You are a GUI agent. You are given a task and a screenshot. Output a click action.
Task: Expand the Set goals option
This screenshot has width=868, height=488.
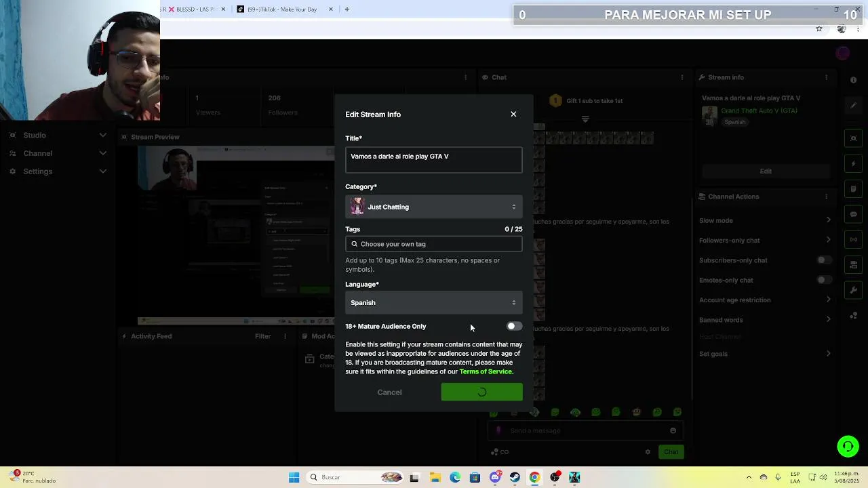coord(765,354)
